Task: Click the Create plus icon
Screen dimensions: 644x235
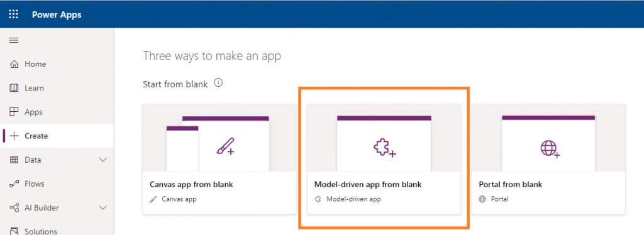Action: tap(14, 136)
